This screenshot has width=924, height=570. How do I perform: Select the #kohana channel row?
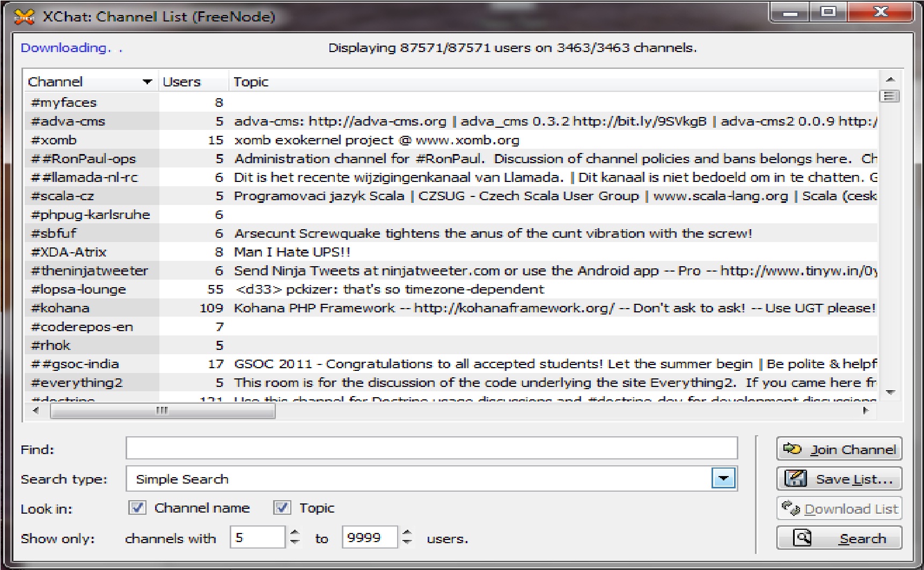(x=451, y=308)
